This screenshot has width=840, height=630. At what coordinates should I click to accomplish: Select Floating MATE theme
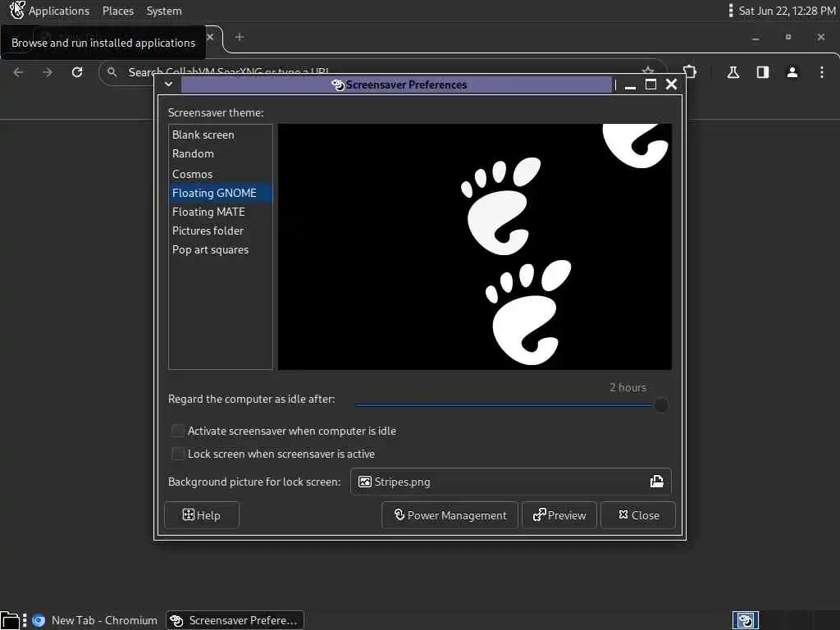220,212
